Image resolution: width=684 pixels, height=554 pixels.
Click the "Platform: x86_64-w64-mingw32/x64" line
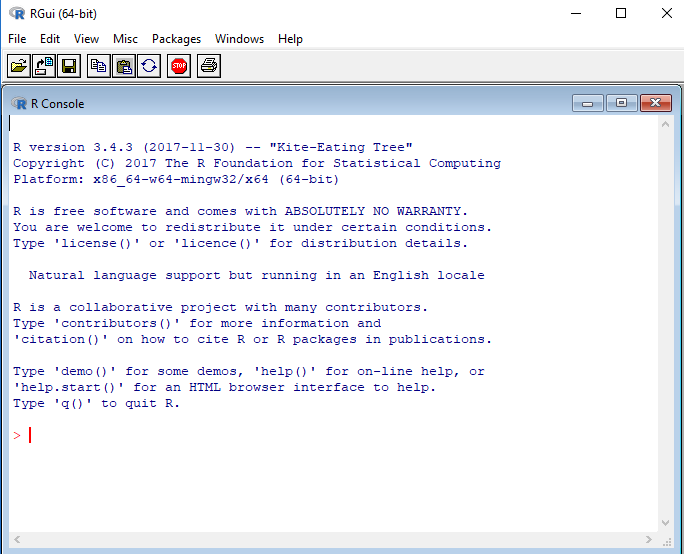176,180
